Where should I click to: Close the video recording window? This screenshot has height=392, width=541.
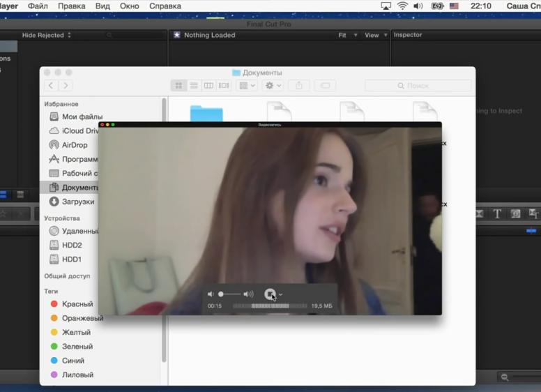[x=102, y=125]
